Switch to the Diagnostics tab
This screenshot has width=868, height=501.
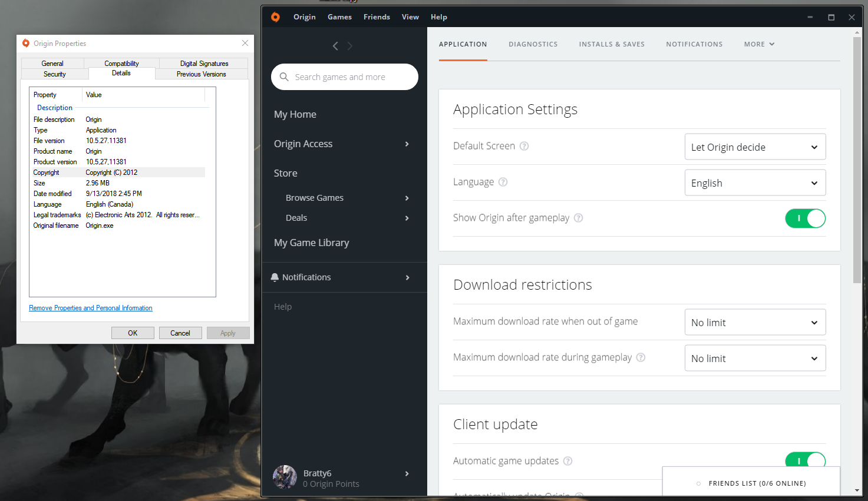coord(533,44)
